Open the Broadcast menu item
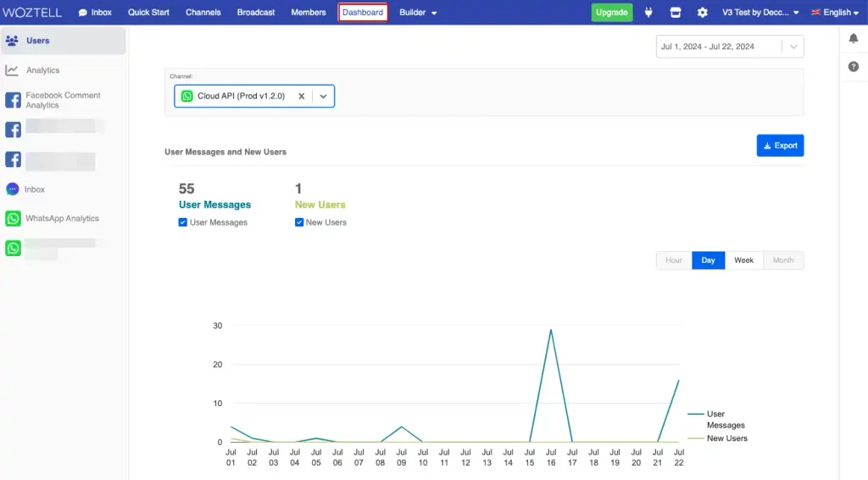 [x=256, y=12]
